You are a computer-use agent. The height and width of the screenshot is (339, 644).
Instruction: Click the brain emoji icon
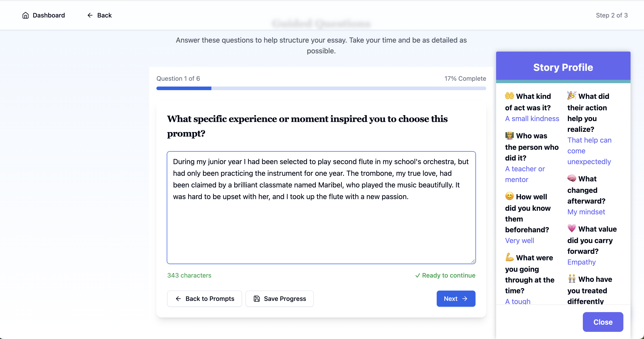coord(571,178)
